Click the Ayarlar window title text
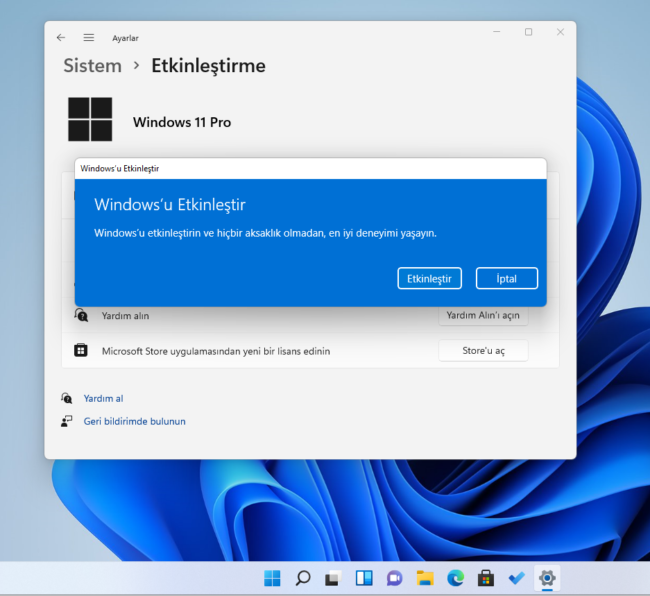 tap(125, 38)
